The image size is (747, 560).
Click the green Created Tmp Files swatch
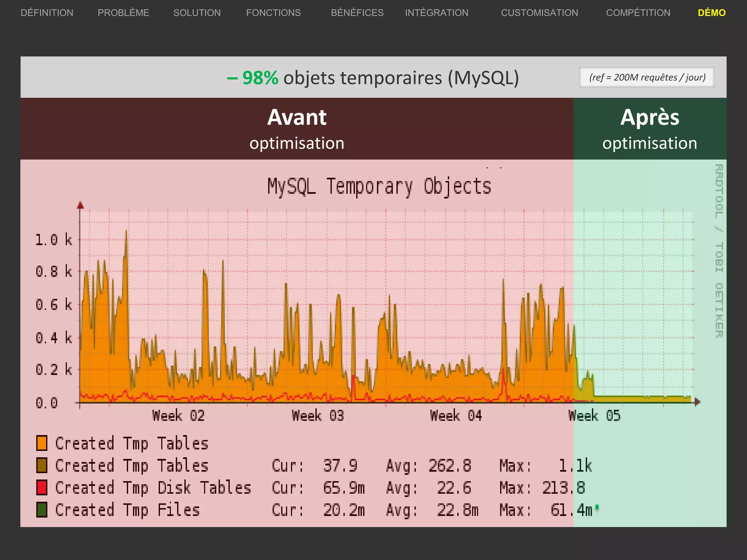click(x=42, y=510)
